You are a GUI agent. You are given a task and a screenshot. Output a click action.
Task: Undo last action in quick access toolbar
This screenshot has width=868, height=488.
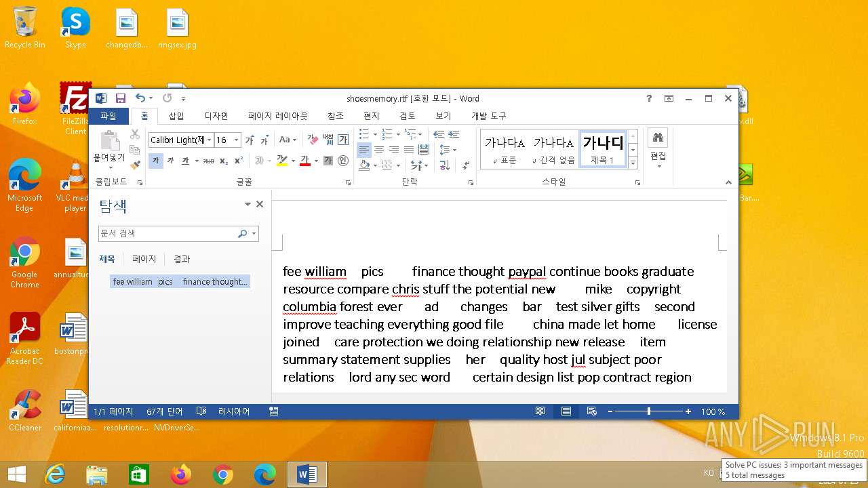coord(140,98)
